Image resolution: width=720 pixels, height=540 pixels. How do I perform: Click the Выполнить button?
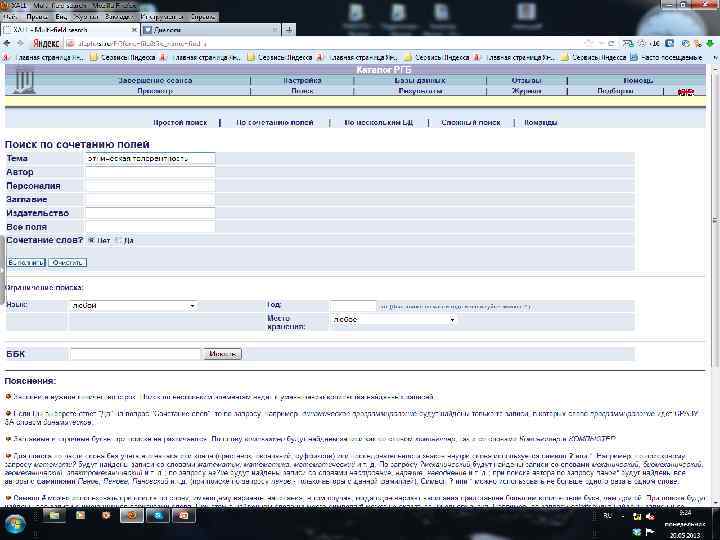[x=26, y=263]
